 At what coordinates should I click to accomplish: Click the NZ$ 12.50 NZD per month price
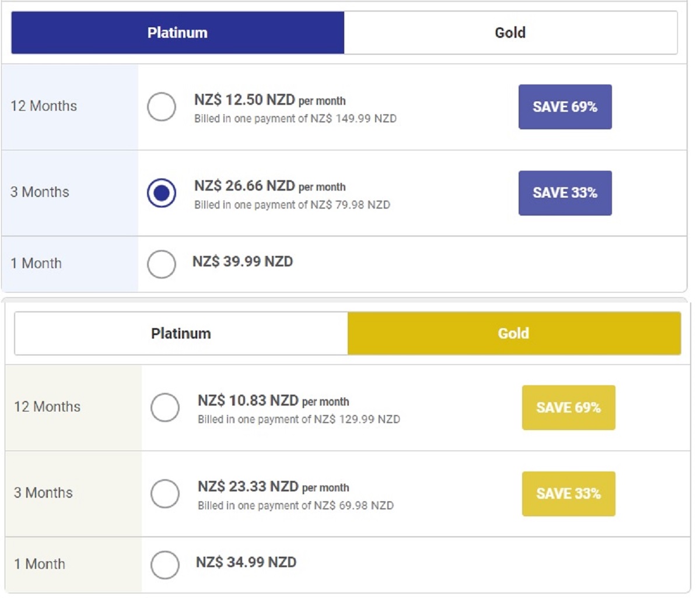(269, 100)
